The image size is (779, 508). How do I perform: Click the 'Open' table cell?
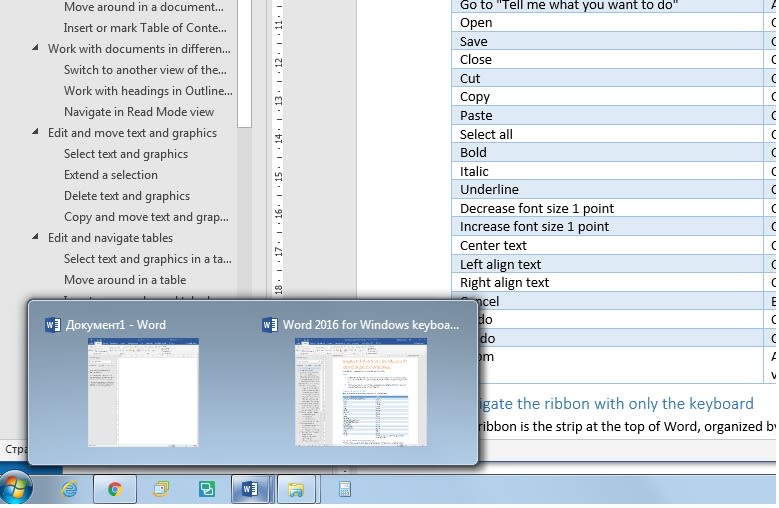coord(607,23)
